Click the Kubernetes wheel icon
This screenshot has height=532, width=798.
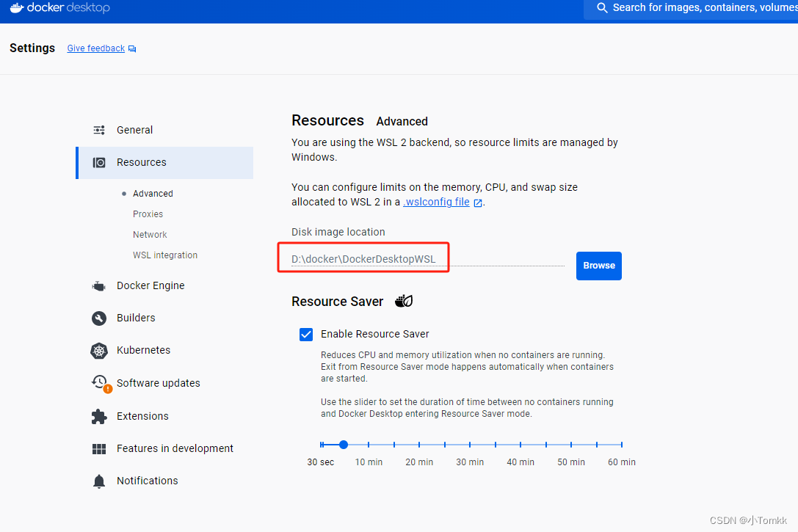98,351
